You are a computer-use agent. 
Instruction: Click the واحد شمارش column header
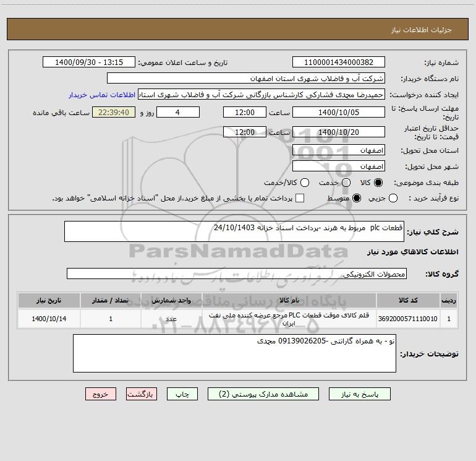[x=171, y=301]
